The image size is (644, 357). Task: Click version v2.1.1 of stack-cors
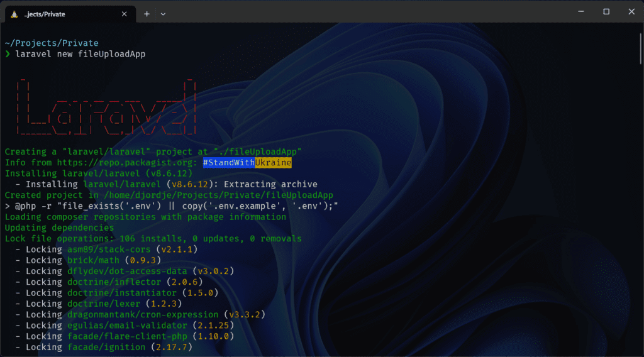(x=177, y=250)
